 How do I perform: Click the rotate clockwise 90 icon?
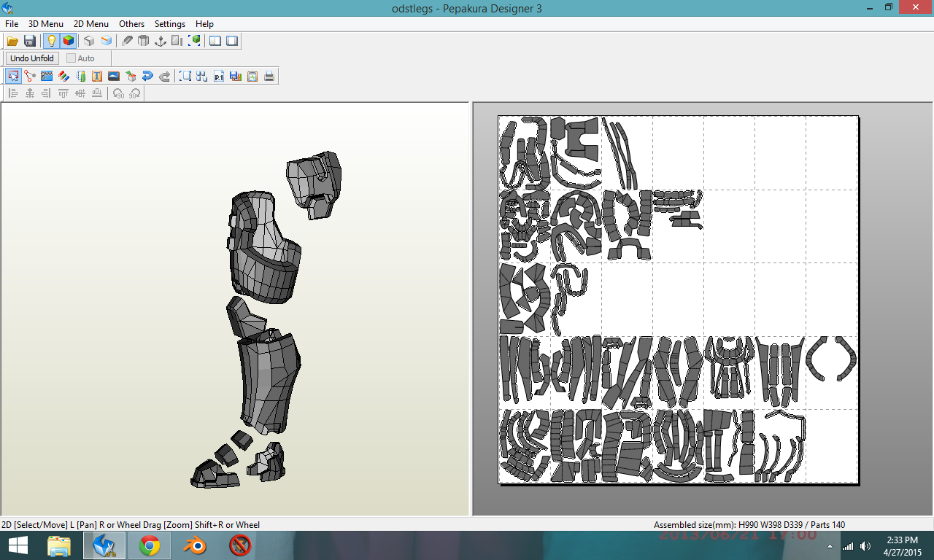point(135,93)
